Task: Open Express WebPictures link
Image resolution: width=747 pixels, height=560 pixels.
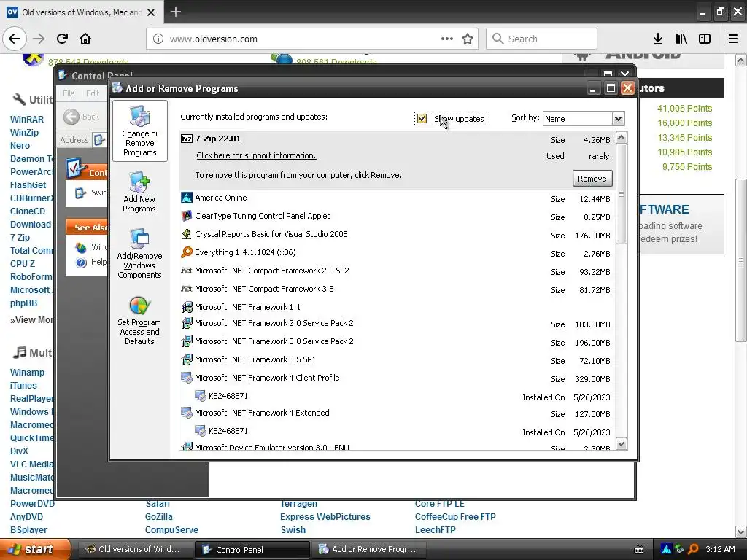Action: pyautogui.click(x=325, y=517)
